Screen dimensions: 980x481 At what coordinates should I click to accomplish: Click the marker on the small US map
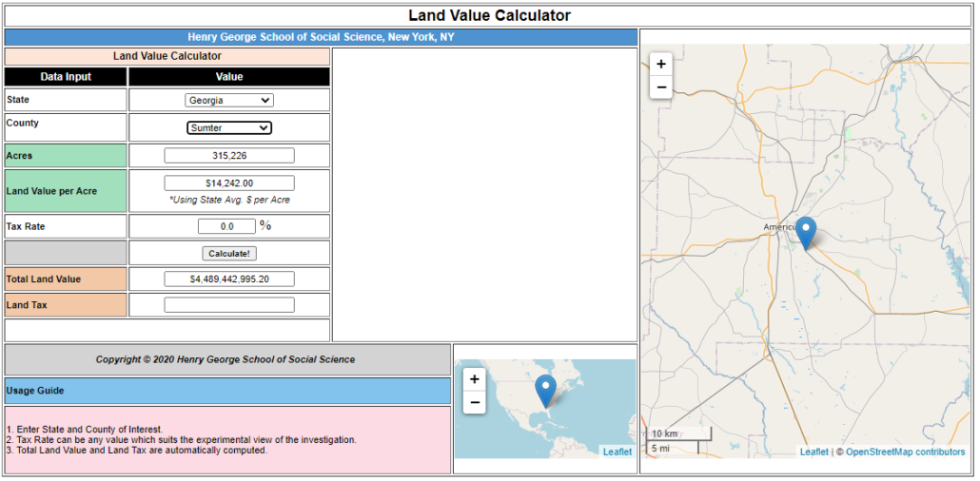coord(545,390)
